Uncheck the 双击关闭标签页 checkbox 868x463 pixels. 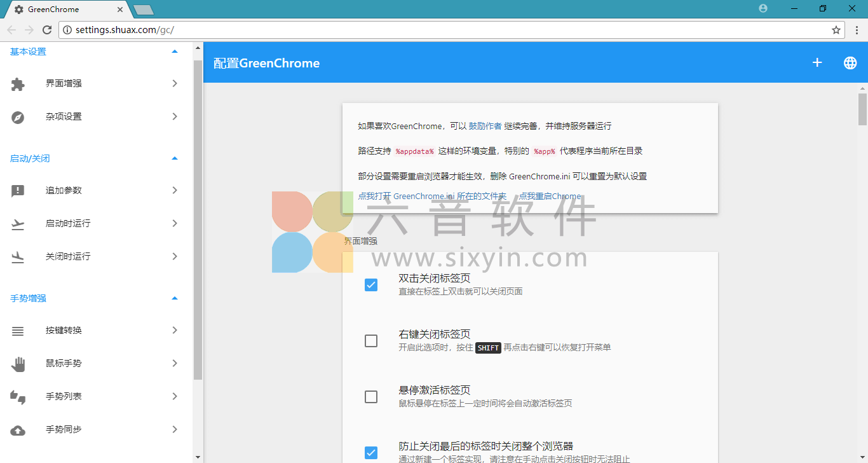(371, 285)
